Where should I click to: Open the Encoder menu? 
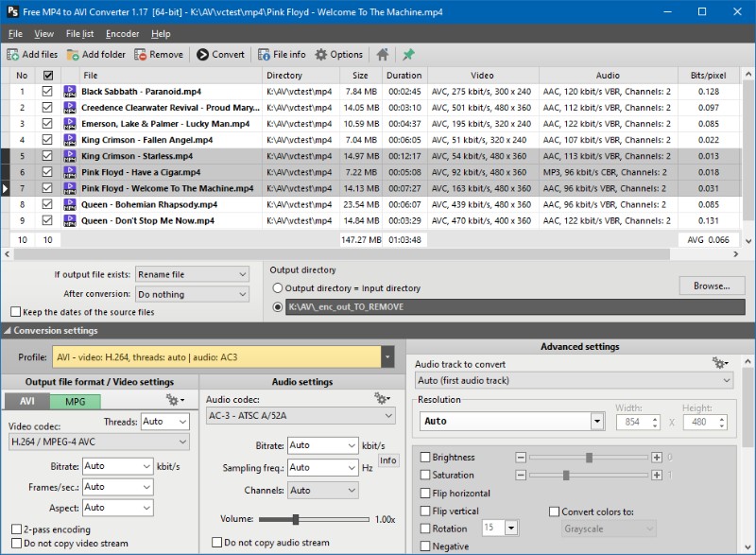(x=122, y=34)
